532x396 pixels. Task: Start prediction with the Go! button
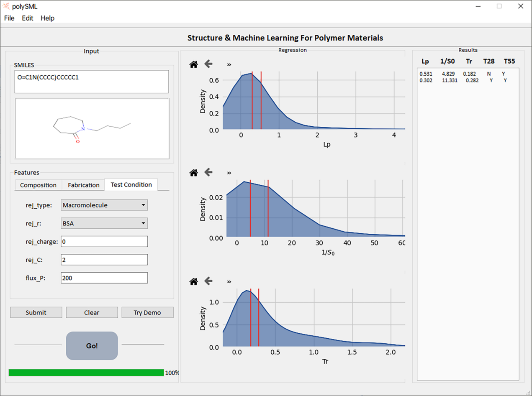(92, 346)
